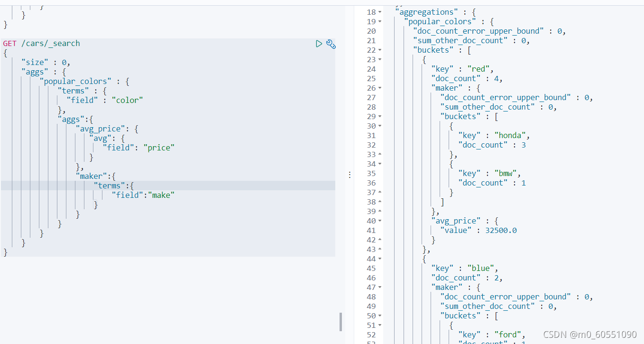The width and height of the screenshot is (644, 344).
Task: Open the wrench options menu for request
Action: click(331, 44)
